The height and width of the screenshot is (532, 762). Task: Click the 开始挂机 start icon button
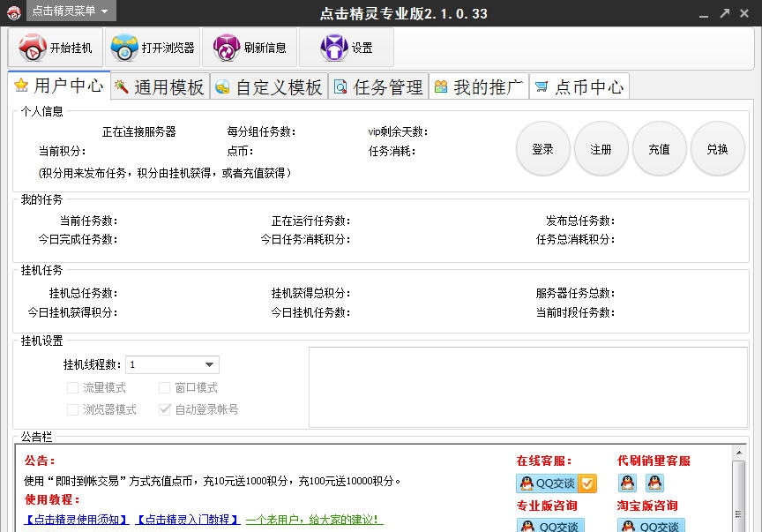[x=56, y=48]
